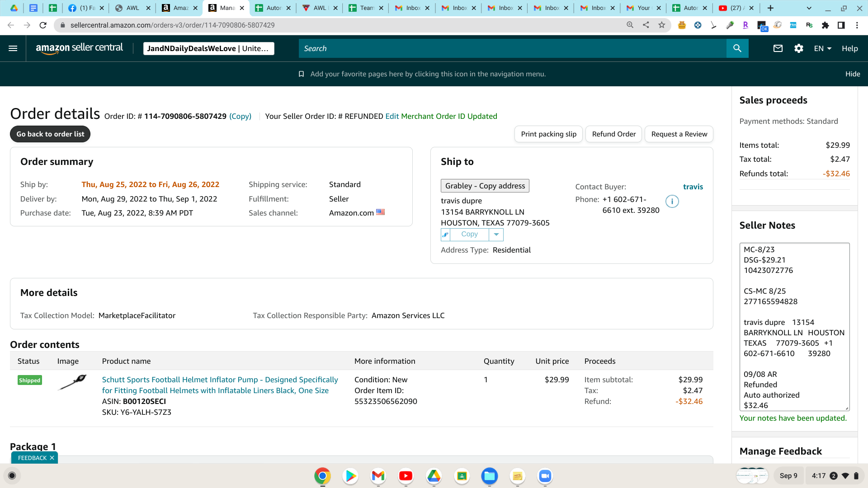868x488 pixels.
Task: Open the settings gear in Seller Central
Action: 799,48
